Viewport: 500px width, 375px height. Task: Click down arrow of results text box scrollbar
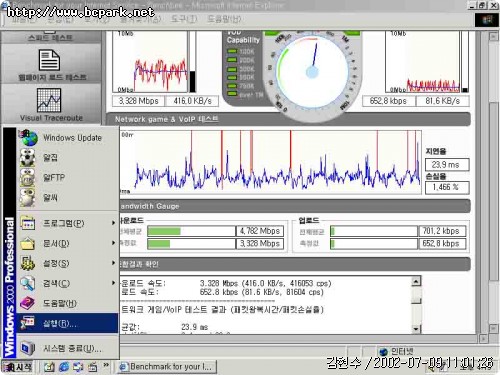click(x=416, y=329)
